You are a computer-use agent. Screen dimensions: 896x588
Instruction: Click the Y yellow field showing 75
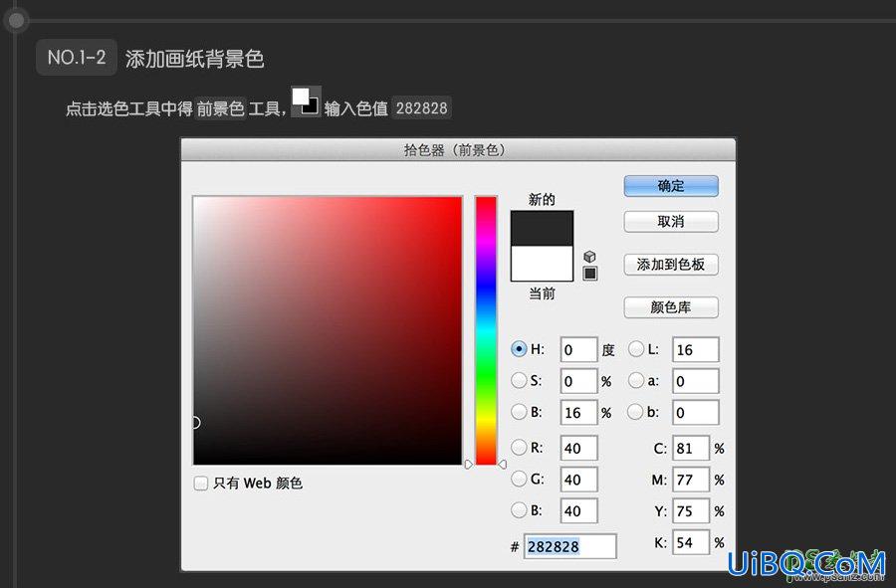(691, 511)
